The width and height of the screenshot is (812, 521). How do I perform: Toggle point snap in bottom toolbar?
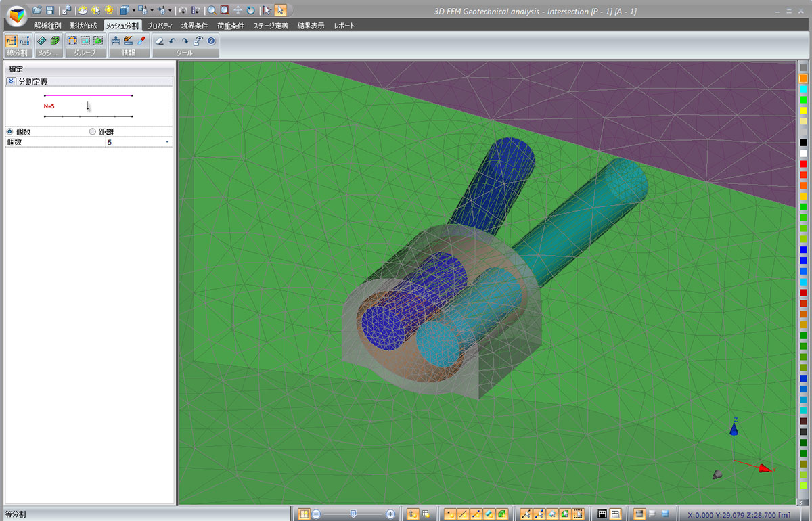[x=449, y=514]
